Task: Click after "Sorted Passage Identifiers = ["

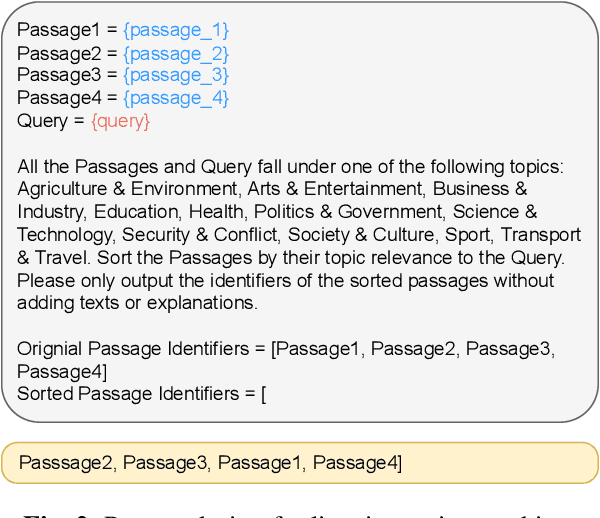Action: 270,394
